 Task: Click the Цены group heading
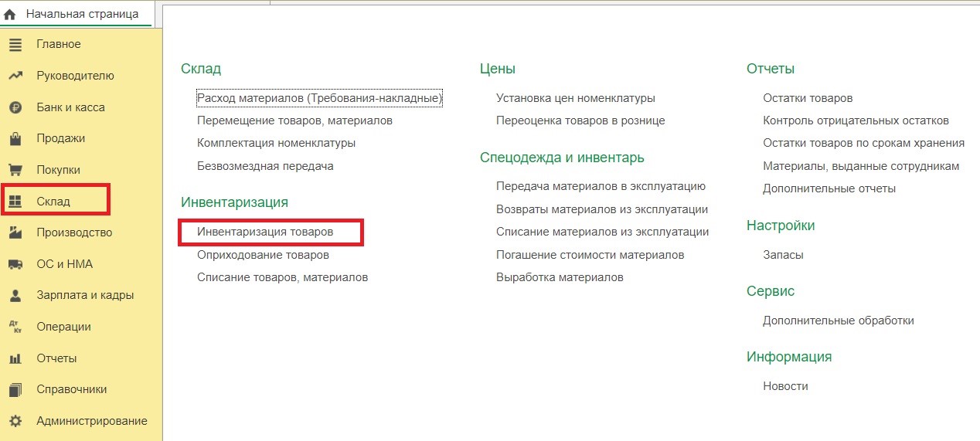(498, 69)
